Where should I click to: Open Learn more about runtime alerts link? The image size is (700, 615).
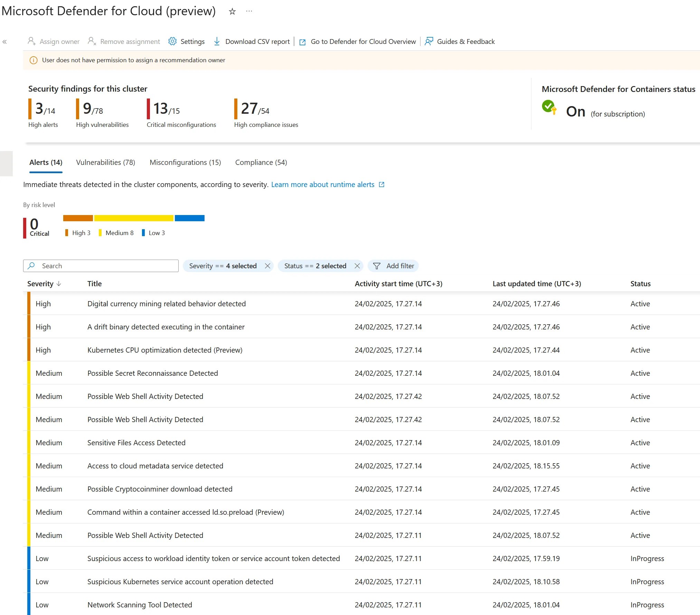point(323,185)
